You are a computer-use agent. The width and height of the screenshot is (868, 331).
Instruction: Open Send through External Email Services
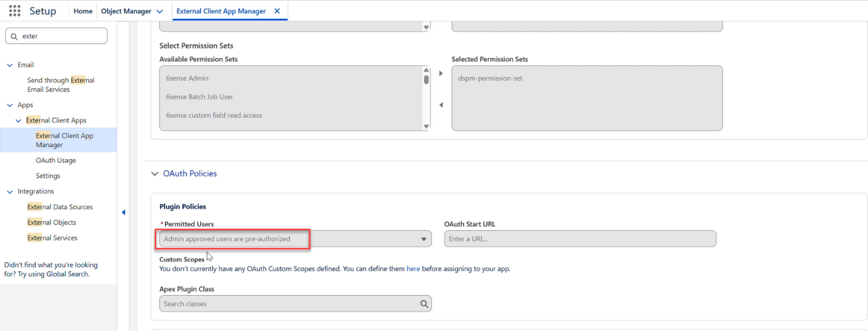60,84
